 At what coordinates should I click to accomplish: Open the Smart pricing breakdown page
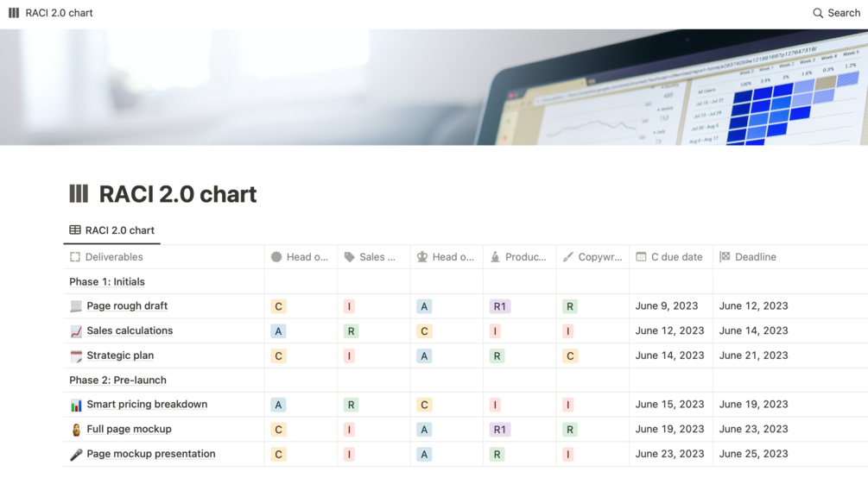pos(147,405)
